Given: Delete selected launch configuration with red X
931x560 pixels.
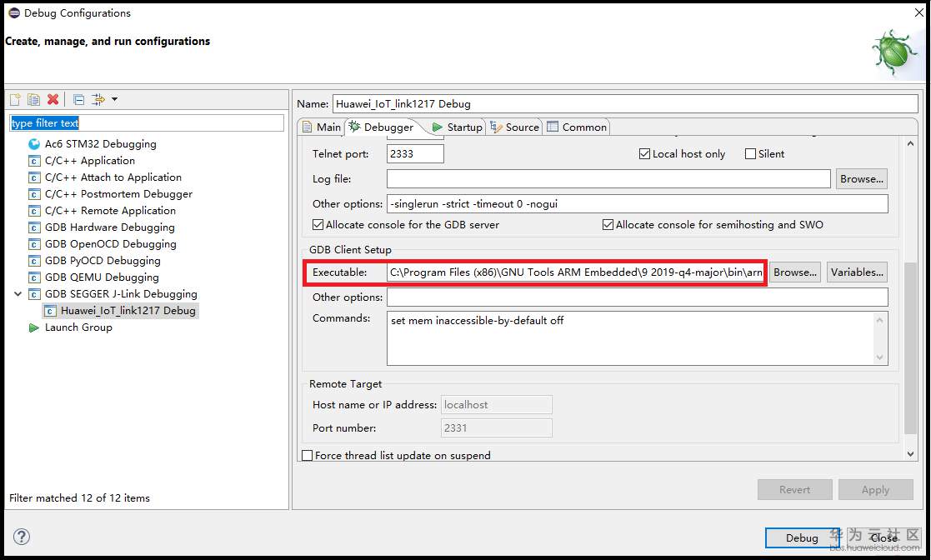Looking at the screenshot, I should click(53, 99).
